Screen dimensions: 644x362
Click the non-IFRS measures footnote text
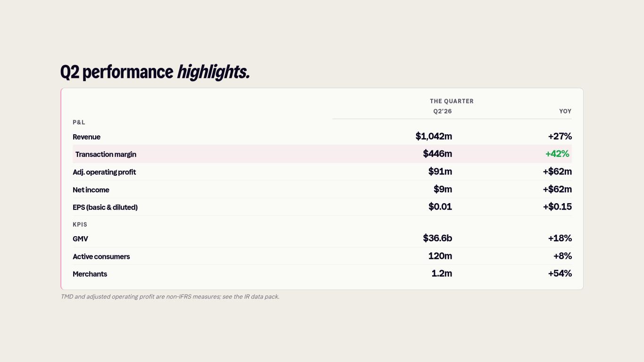170,296
